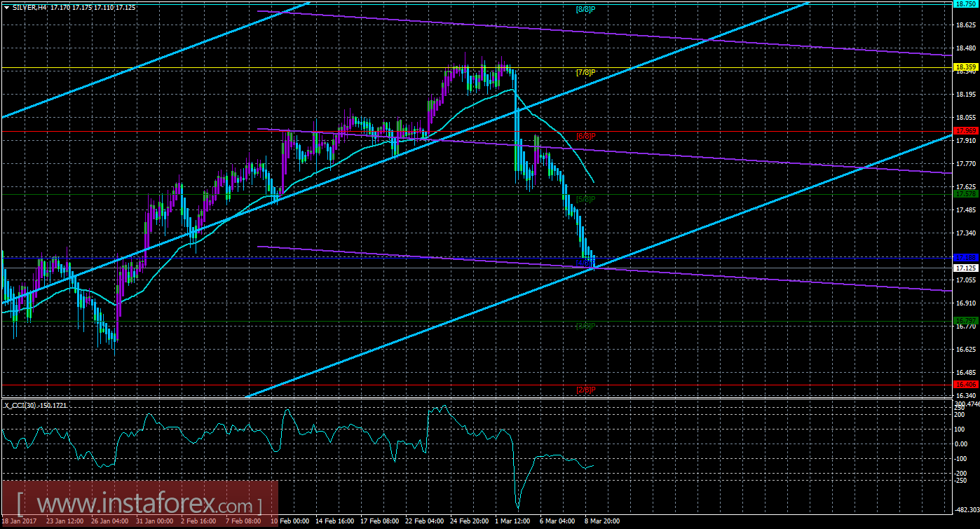The width and height of the screenshot is (980, 529).
Task: Click the 17.625 price scale value
Action: [x=967, y=187]
